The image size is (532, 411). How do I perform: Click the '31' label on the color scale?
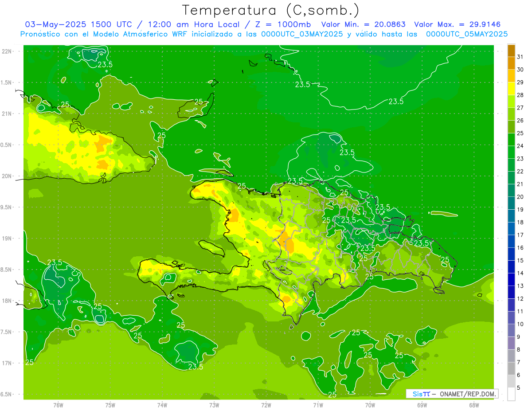click(x=520, y=57)
